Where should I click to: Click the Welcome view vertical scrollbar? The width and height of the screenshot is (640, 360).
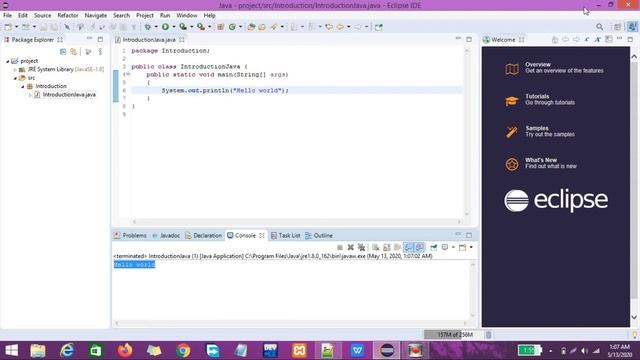pos(634,187)
